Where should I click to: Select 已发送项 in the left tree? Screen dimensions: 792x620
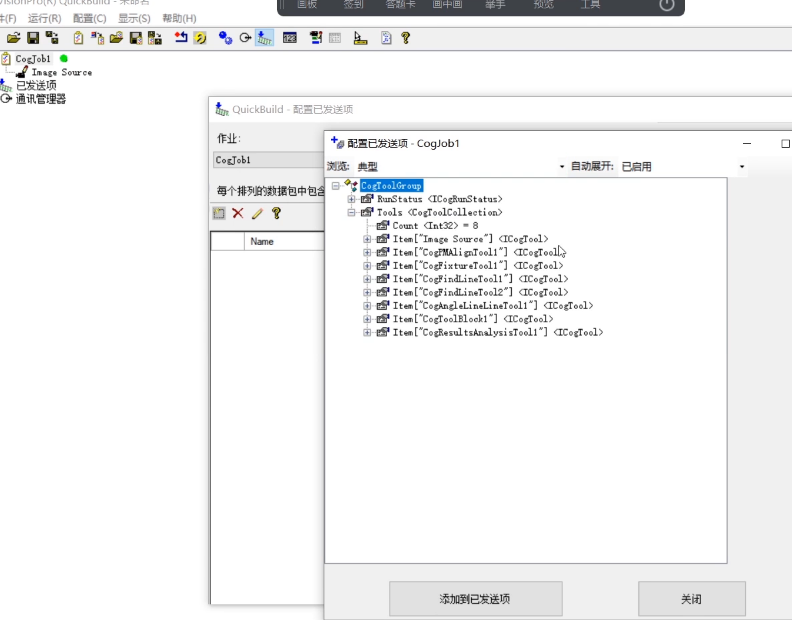pyautogui.click(x=36, y=85)
